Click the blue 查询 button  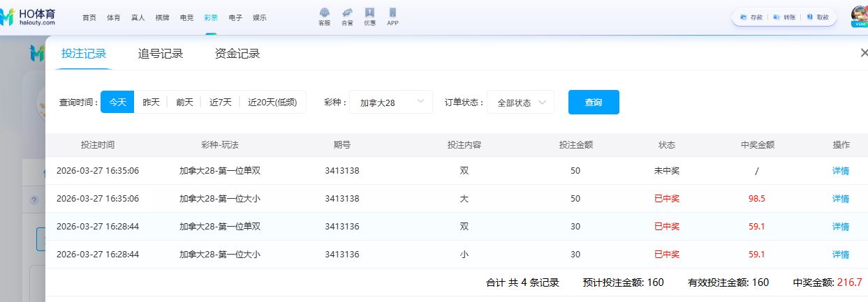pyautogui.click(x=594, y=102)
